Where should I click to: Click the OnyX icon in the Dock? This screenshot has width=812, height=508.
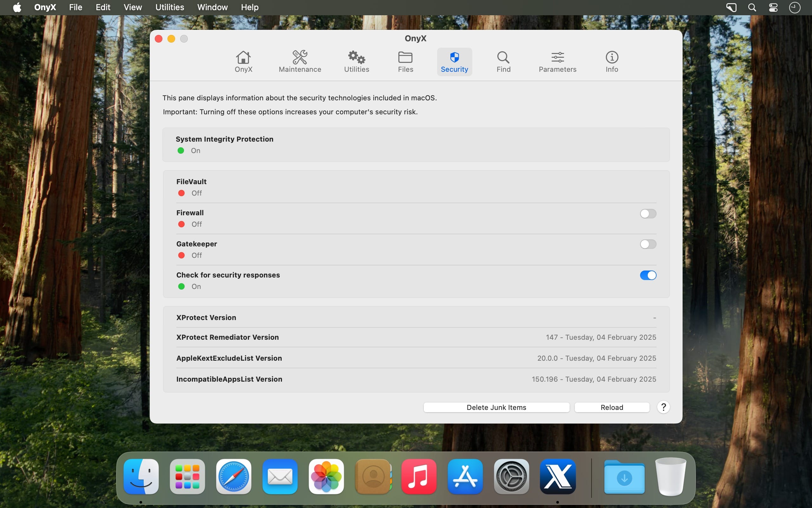pyautogui.click(x=558, y=477)
